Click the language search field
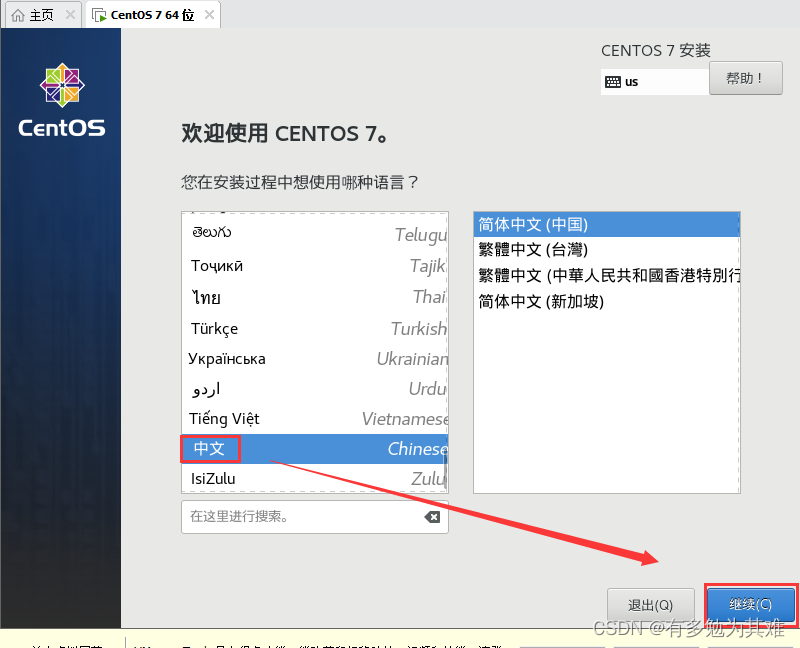The width and height of the screenshot is (800, 648). 315,517
